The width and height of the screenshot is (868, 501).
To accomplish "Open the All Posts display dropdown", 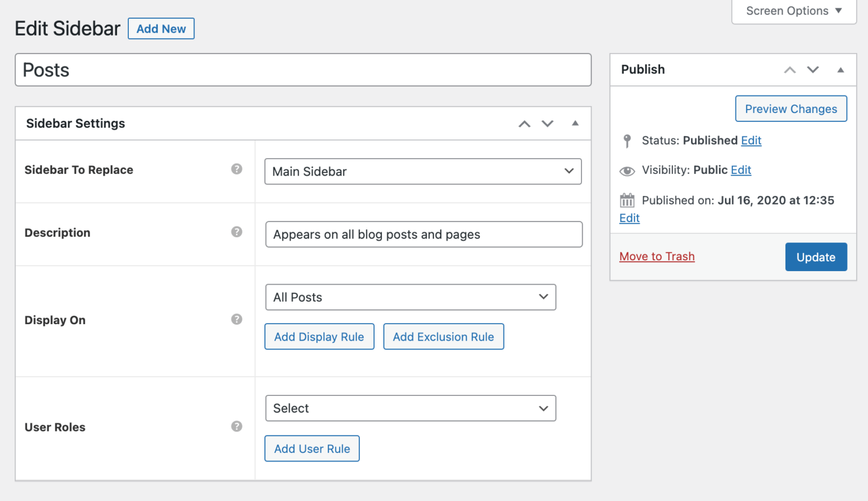I will (411, 297).
